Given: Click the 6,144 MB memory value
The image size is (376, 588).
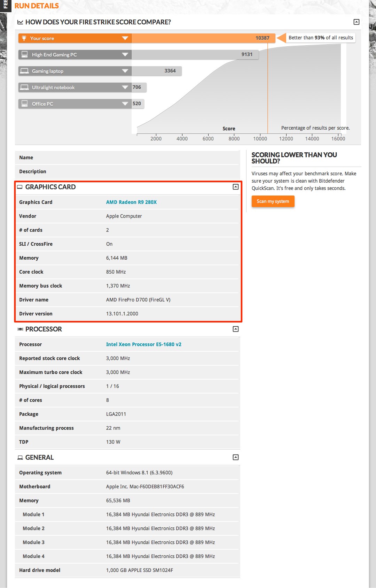Looking at the screenshot, I should pyautogui.click(x=117, y=258).
